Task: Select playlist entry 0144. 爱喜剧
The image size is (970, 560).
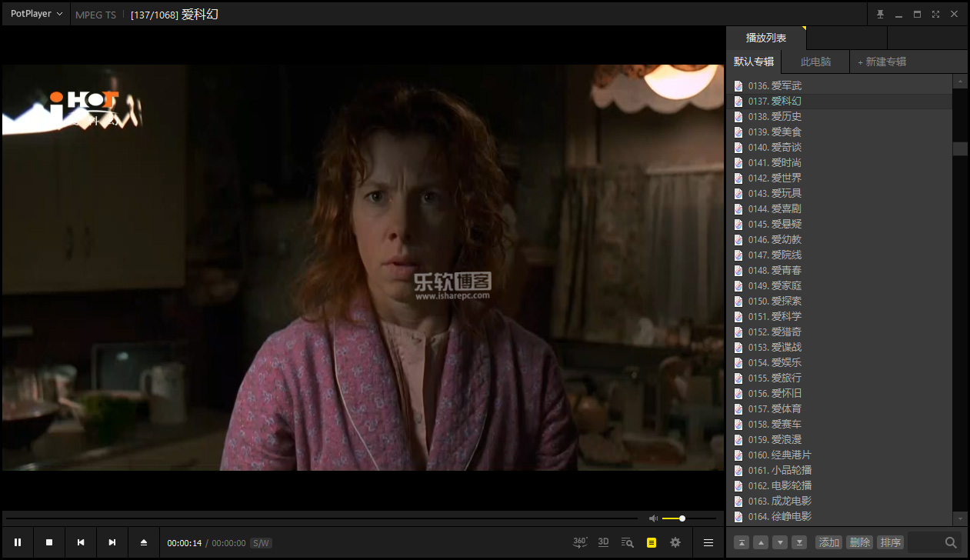Action: 839,208
